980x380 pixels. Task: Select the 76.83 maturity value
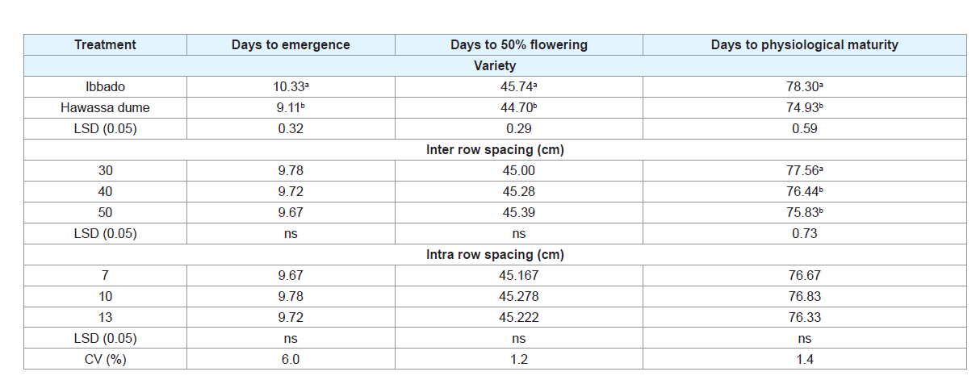coord(804,297)
